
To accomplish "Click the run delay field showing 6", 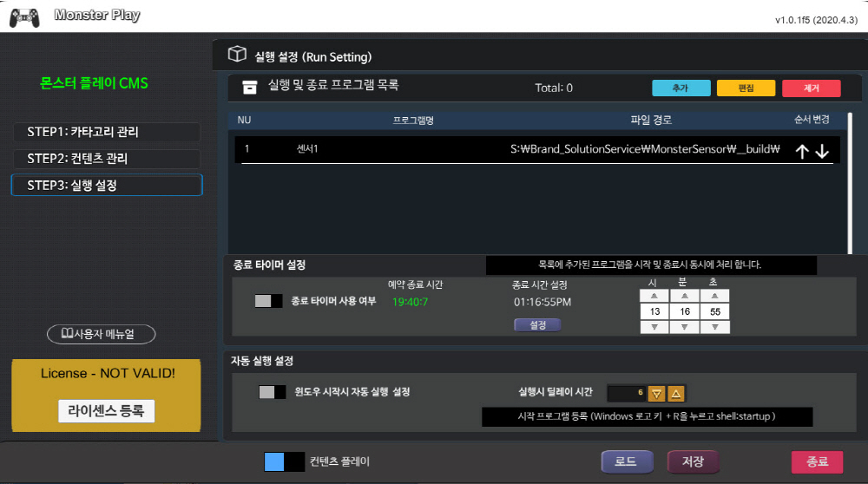I will [627, 393].
